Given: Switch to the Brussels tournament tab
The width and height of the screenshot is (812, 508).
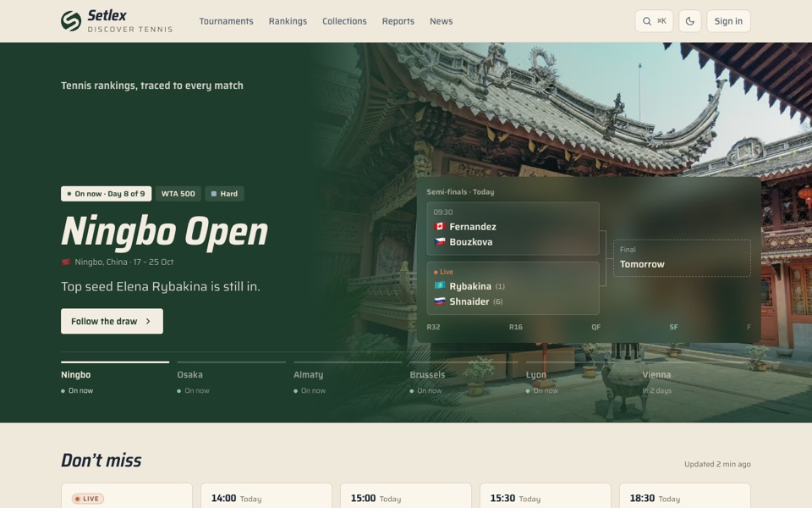Looking at the screenshot, I should (x=464, y=378).
